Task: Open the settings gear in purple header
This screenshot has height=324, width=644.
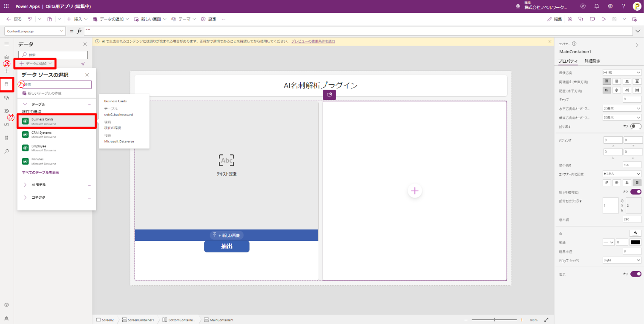Action: pyautogui.click(x=610, y=6)
